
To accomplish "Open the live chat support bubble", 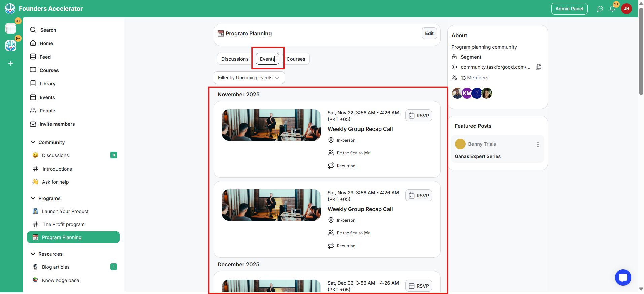I will coord(623,278).
